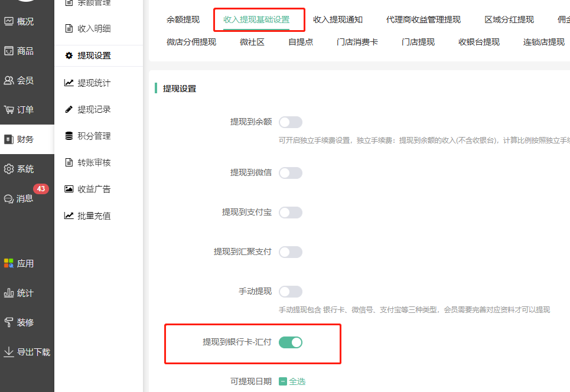This screenshot has height=392, width=570.
Task: Open 提现记录 in the finance submenu
Action: tap(94, 109)
